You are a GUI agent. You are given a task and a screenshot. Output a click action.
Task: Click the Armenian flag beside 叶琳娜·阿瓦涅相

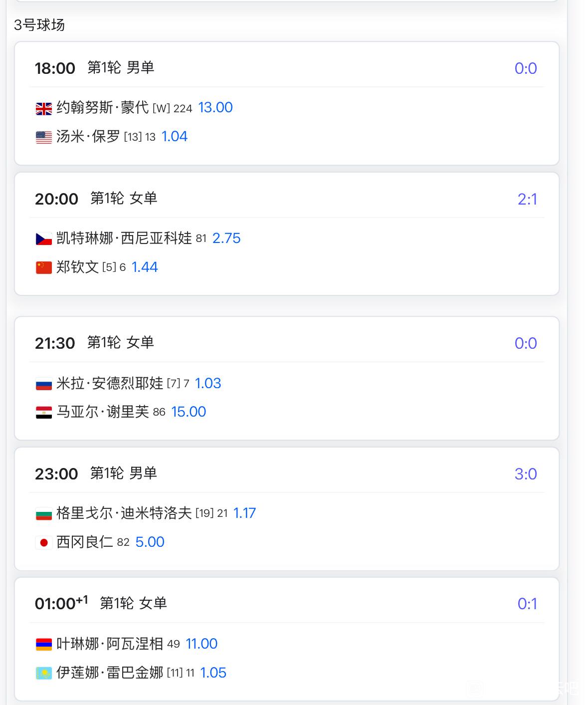tap(44, 645)
